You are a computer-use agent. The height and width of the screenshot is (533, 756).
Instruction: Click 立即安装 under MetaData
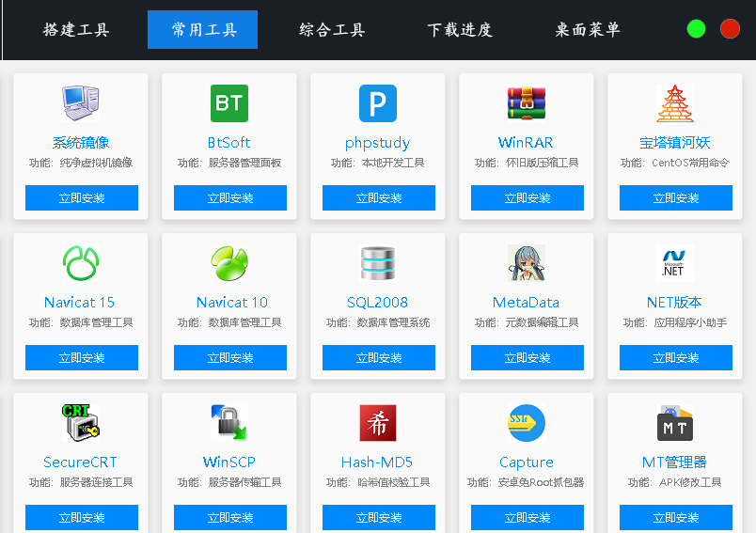528,357
